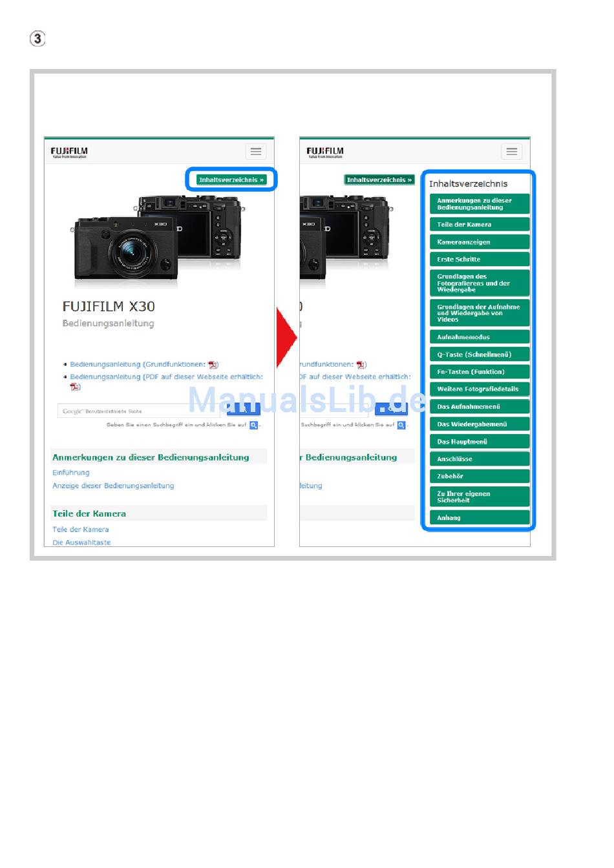Select 'Anhang' in the contents menu
The image size is (614, 868).
pyautogui.click(x=480, y=517)
